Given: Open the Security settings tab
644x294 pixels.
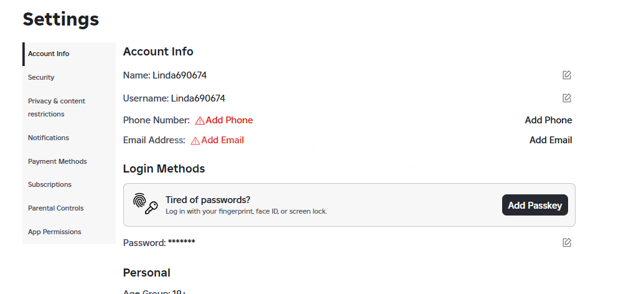Looking at the screenshot, I should 41,77.
